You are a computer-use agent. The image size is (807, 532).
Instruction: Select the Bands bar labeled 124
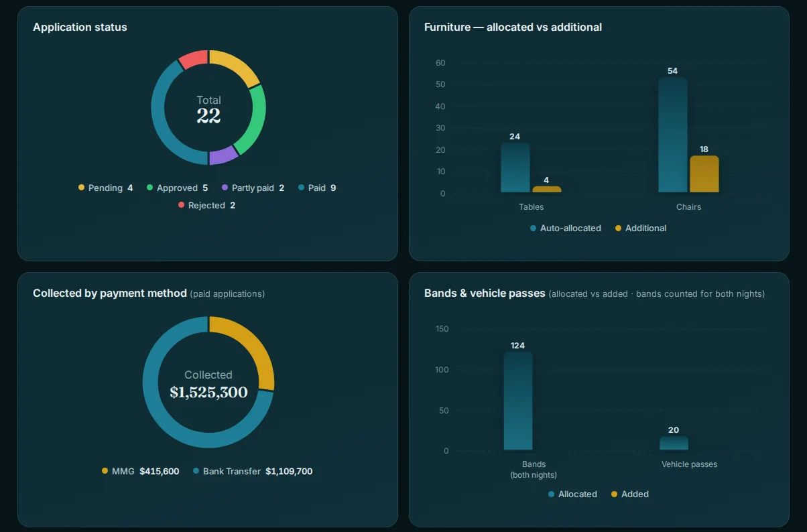(x=518, y=401)
